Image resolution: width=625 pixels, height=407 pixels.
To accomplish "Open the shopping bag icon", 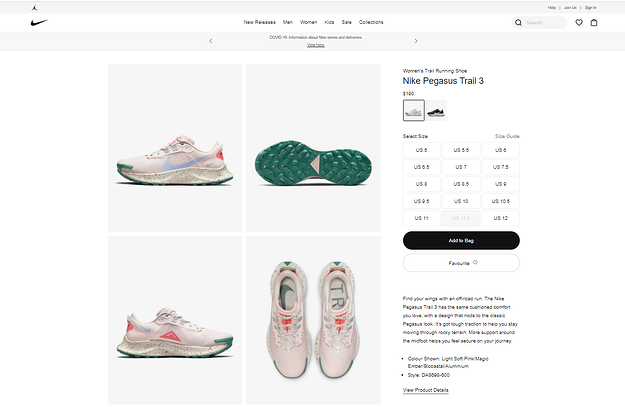I will point(594,23).
